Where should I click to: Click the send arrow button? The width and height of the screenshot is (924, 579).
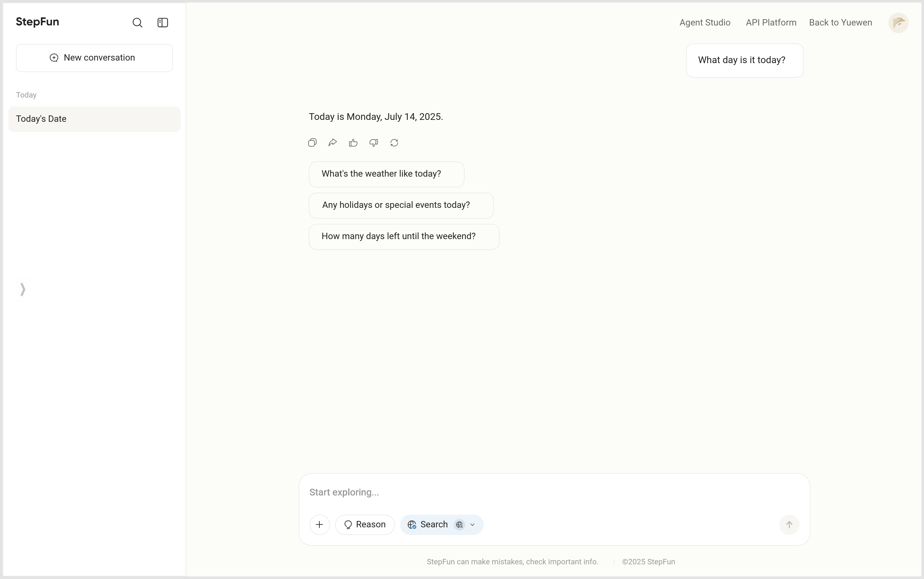pos(789,524)
